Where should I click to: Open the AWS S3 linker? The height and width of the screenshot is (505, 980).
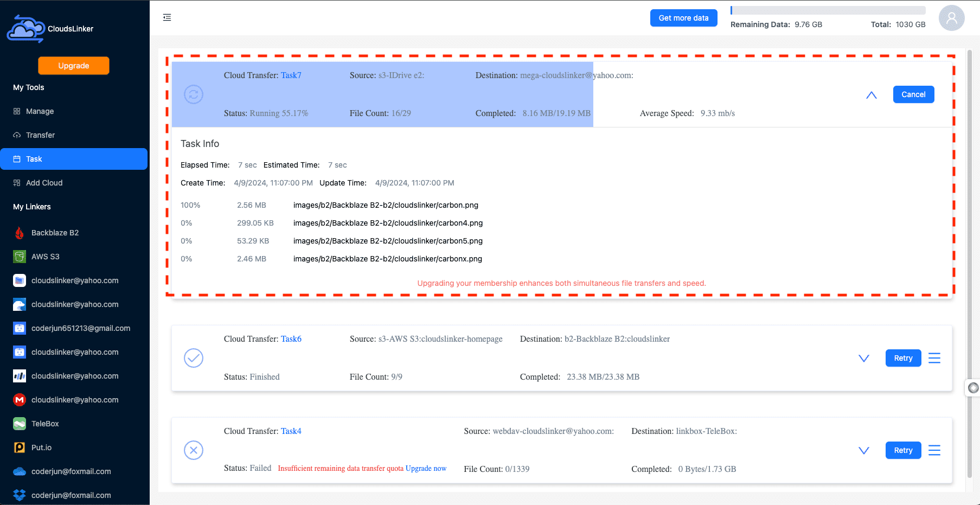[74, 257]
